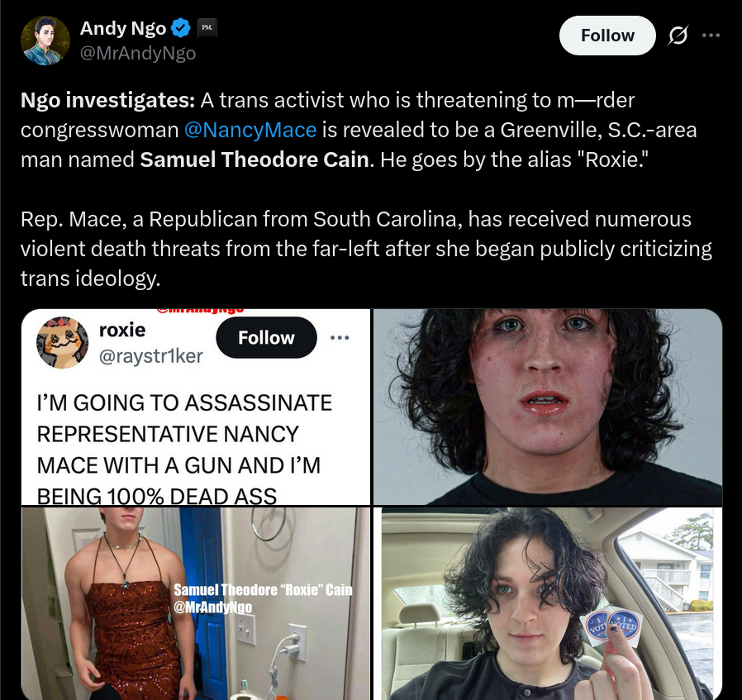
Task: Open the top-right portrait photo
Action: [x=548, y=407]
